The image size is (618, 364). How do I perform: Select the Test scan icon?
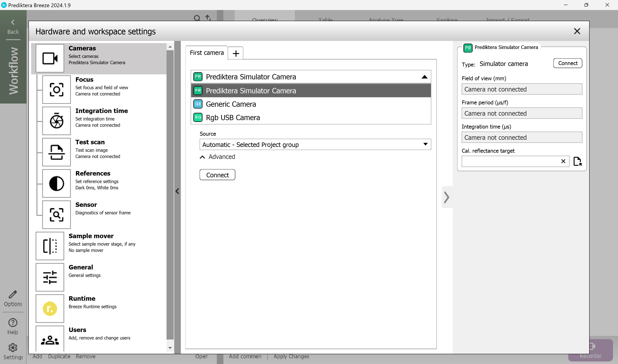coord(56,152)
